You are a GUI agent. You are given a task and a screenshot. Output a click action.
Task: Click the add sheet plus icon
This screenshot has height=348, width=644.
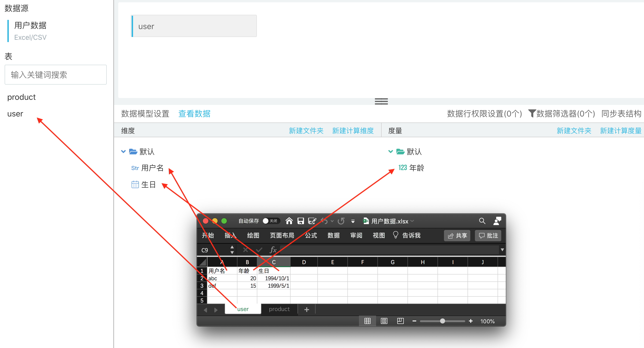[x=307, y=309]
